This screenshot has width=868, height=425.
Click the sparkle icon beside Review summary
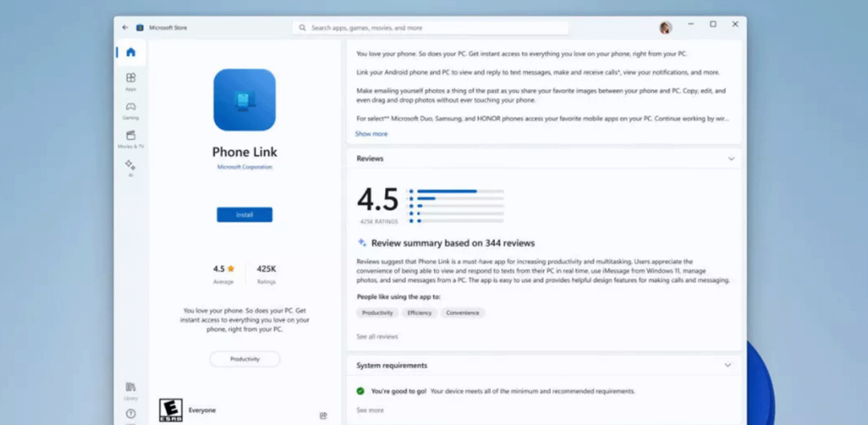click(362, 243)
